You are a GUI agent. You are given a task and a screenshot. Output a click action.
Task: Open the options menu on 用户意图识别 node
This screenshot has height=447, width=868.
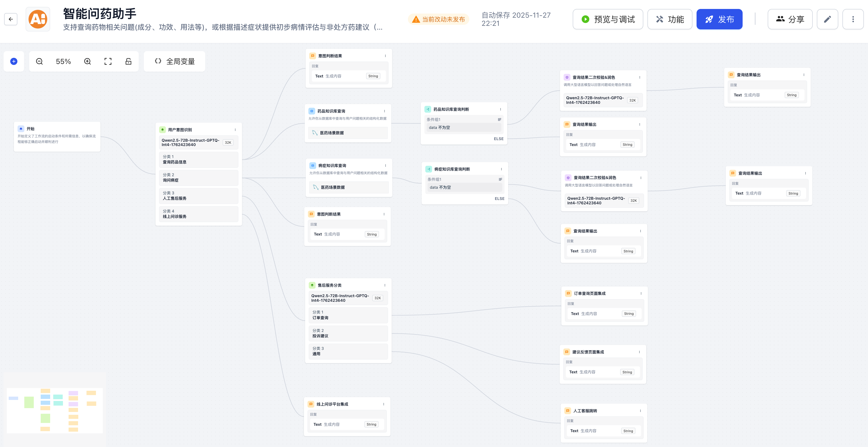pos(235,129)
